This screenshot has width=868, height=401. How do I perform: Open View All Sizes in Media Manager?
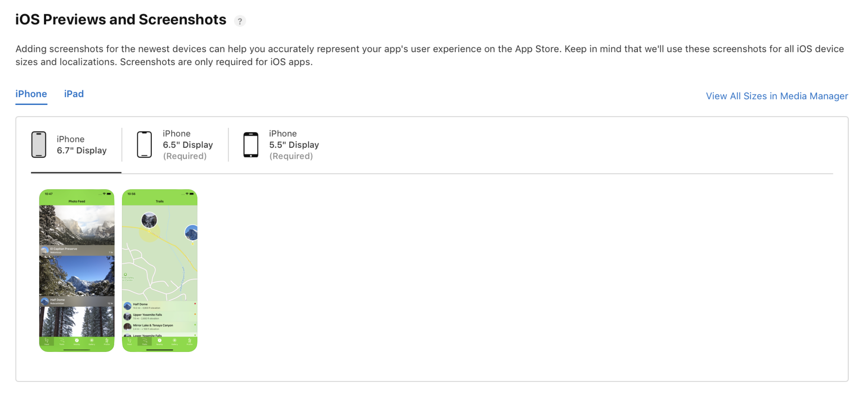click(777, 96)
